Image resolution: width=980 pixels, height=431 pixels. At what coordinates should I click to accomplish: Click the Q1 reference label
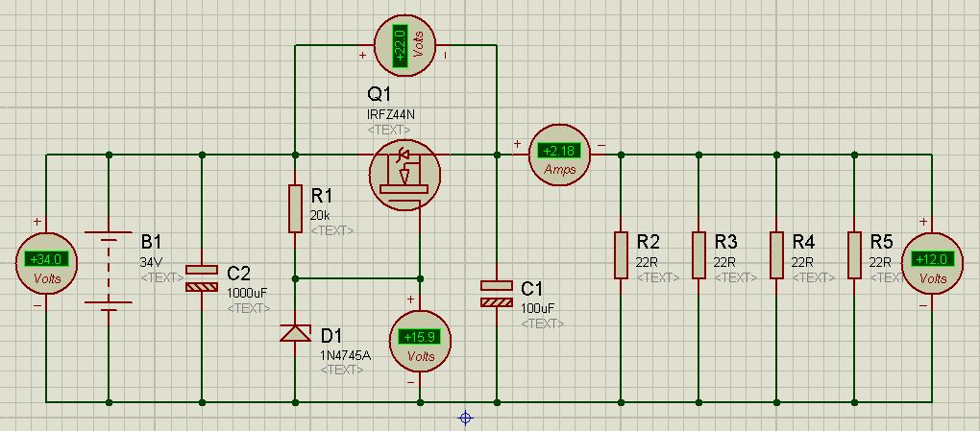point(379,94)
